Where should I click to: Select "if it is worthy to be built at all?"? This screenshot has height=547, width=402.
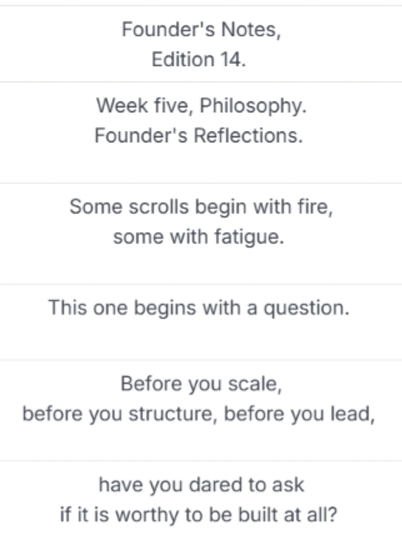(x=199, y=515)
